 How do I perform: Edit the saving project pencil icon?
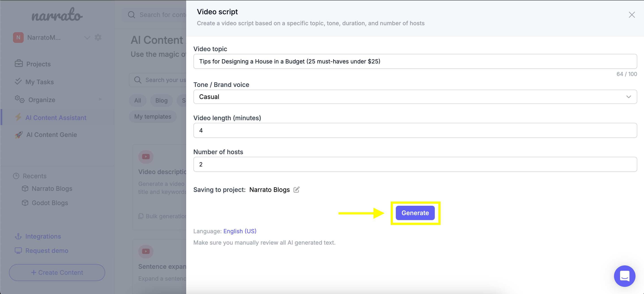[x=296, y=190]
